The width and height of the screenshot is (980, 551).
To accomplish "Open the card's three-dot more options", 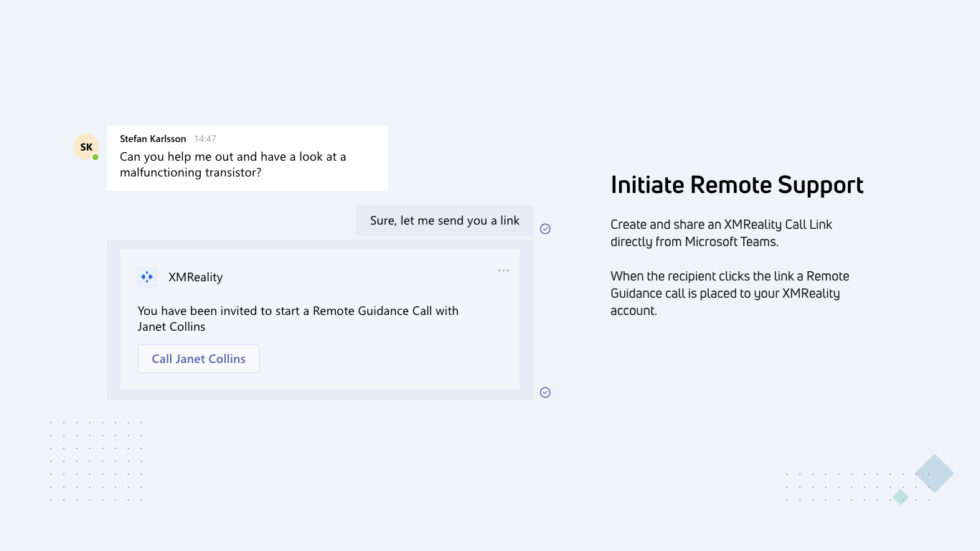I will pos(504,270).
